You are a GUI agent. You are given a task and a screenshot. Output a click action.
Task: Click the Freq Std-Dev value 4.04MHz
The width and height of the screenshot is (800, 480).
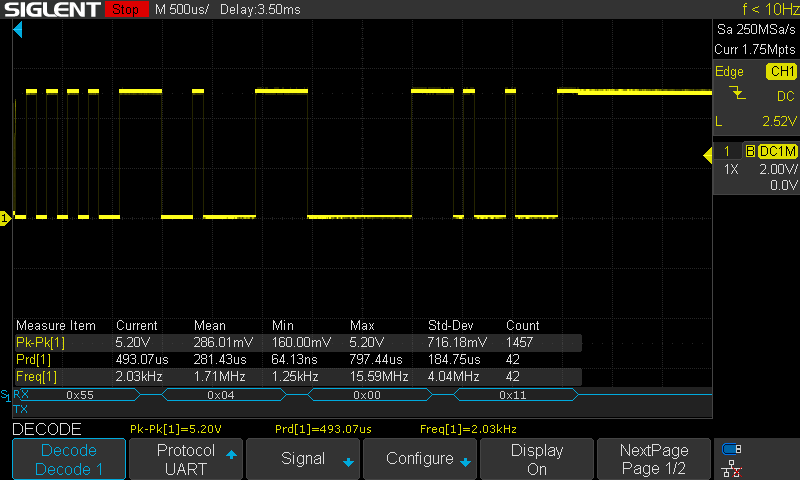(x=454, y=376)
